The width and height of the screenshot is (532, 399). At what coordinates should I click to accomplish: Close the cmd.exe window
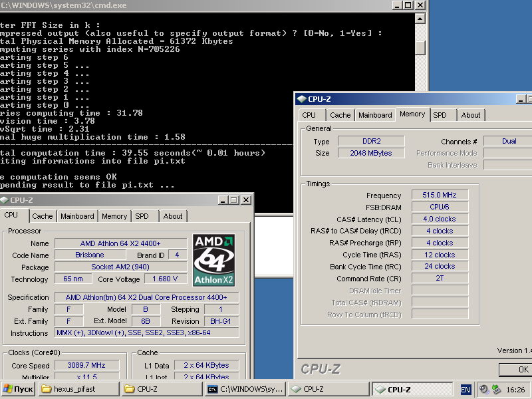coord(420,5)
